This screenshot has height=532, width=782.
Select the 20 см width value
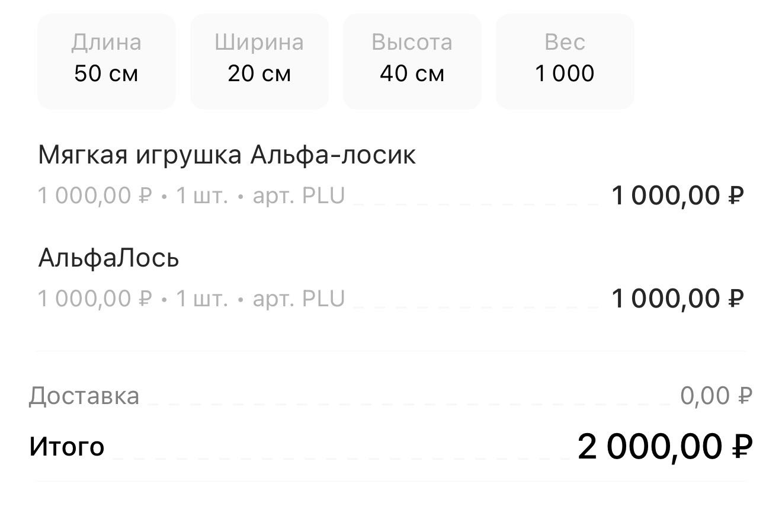(259, 73)
